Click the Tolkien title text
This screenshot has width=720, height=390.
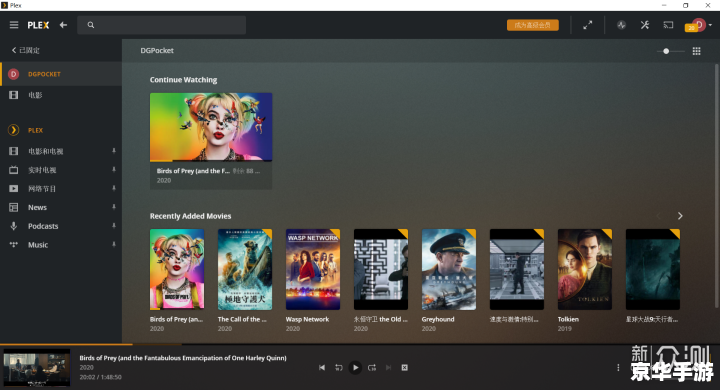point(568,319)
